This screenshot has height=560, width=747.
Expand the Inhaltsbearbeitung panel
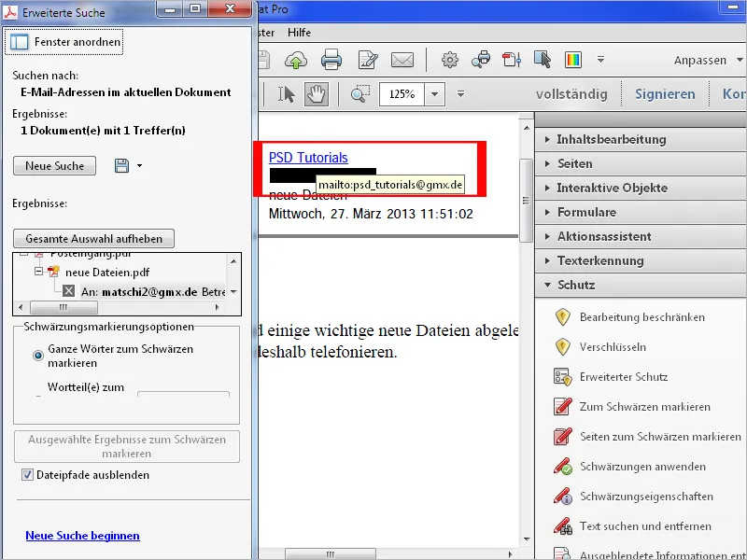click(641, 139)
